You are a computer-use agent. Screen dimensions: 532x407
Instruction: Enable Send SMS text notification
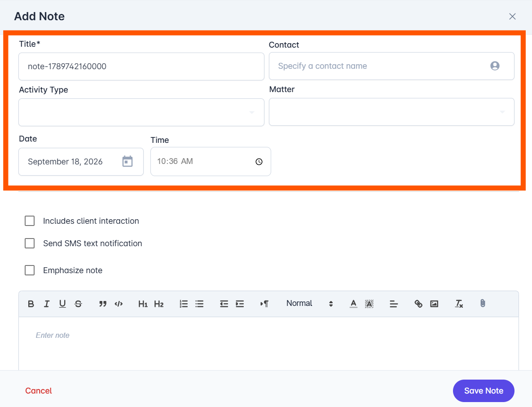tap(30, 243)
